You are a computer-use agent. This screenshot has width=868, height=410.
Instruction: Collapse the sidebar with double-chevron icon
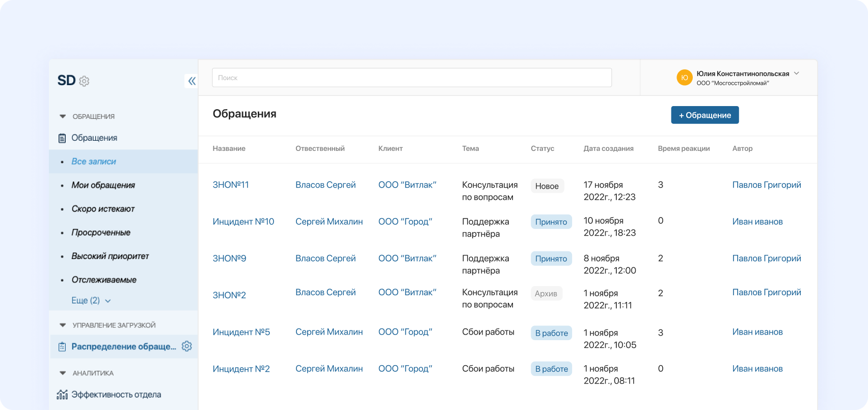(x=192, y=81)
